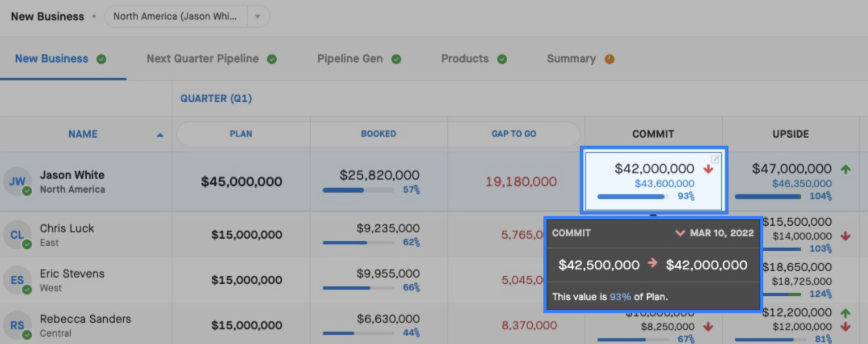868x344 pixels.
Task: Click the GAP TO GO column header
Action: [514, 134]
